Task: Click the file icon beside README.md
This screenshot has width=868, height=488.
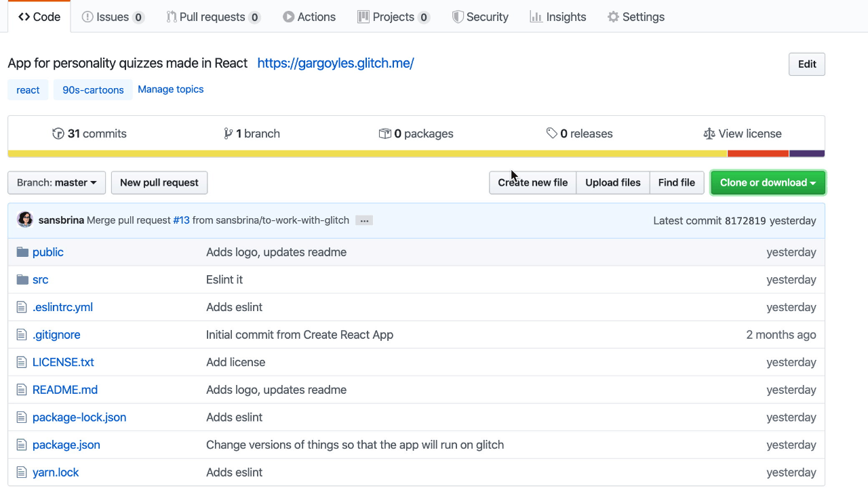Action: [20, 389]
